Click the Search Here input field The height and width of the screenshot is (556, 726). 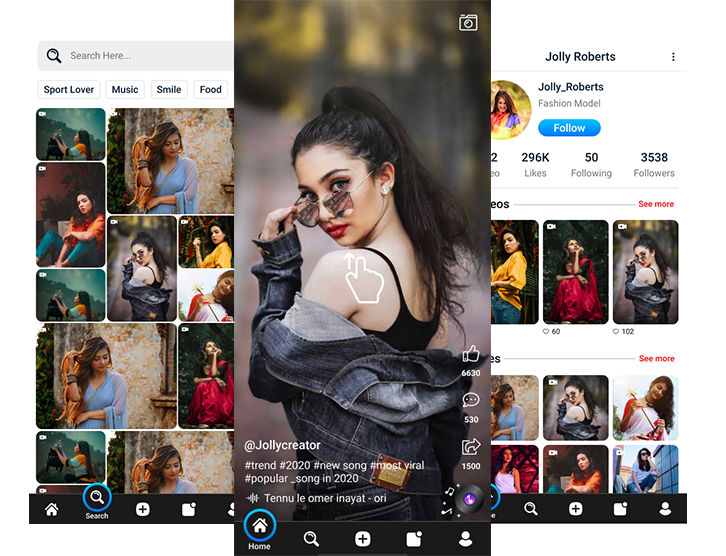[x=140, y=56]
